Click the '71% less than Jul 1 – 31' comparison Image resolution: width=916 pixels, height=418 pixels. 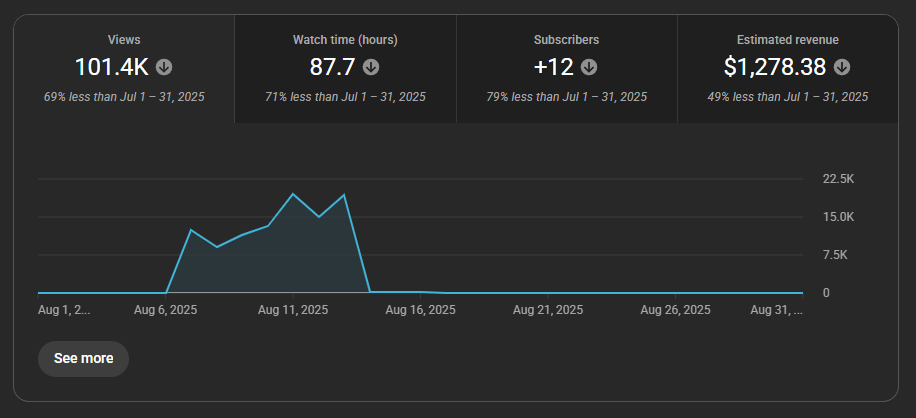coord(345,97)
